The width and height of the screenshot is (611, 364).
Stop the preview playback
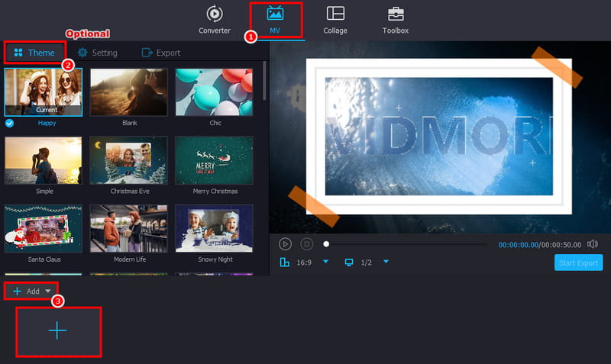(307, 244)
